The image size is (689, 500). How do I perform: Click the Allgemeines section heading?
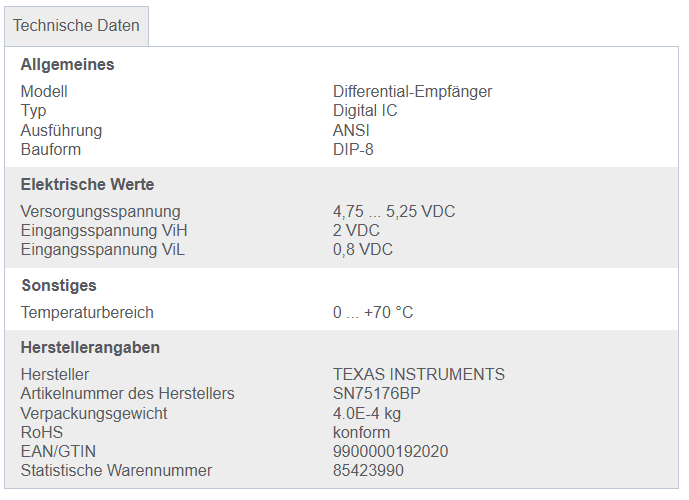(x=67, y=65)
